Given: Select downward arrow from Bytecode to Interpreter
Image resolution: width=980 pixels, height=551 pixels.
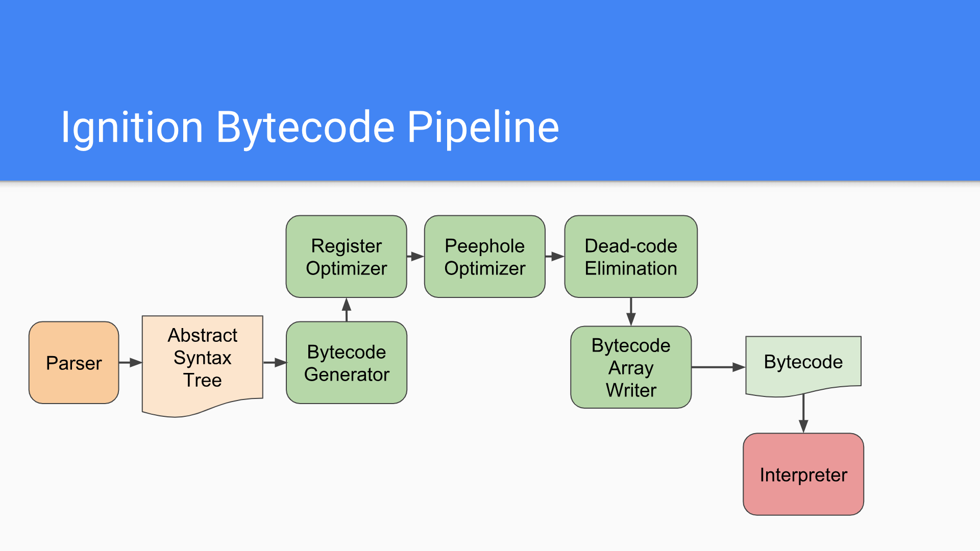Looking at the screenshot, I should [803, 414].
